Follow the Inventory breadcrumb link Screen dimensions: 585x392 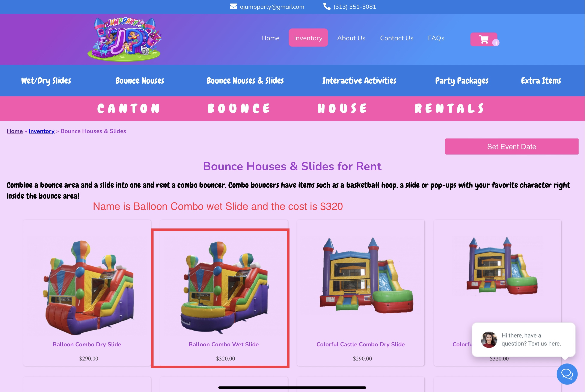[x=42, y=131]
